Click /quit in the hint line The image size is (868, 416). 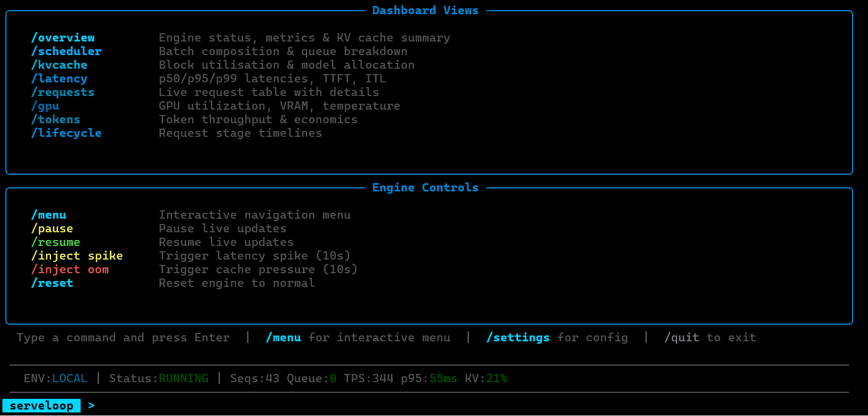point(682,338)
